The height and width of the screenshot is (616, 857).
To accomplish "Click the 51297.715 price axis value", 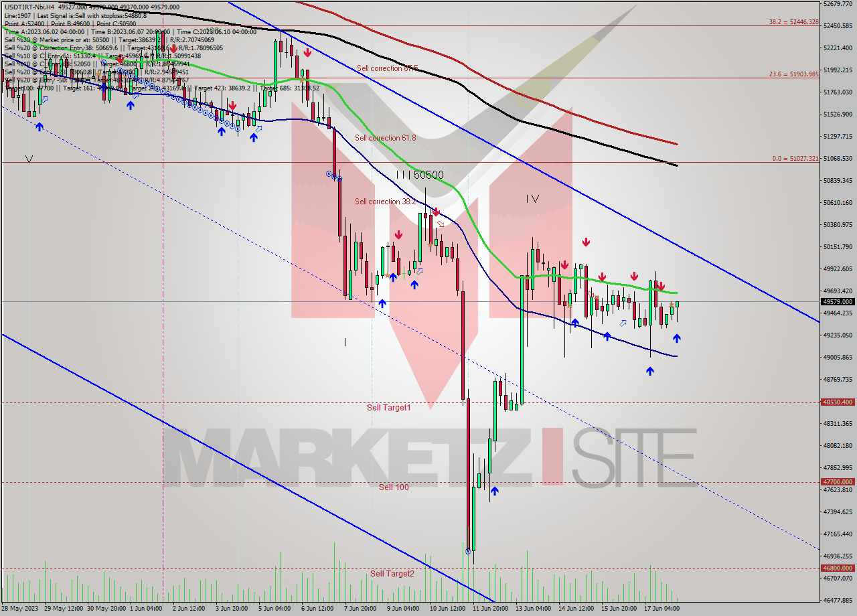I will [838, 137].
